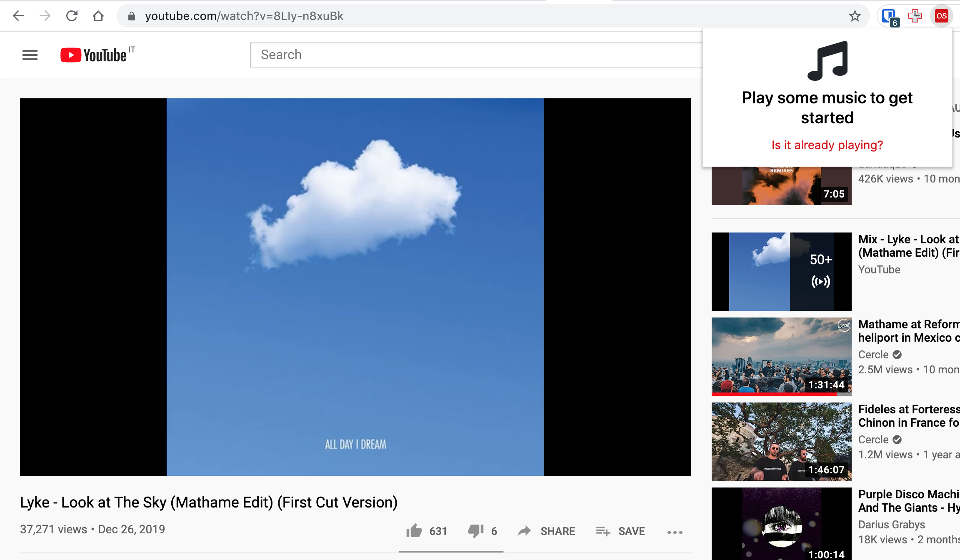Screen dimensions: 960x560
Task: Open Mix - Lyke - Look at The Sky playlist thumbnail
Action: click(782, 272)
